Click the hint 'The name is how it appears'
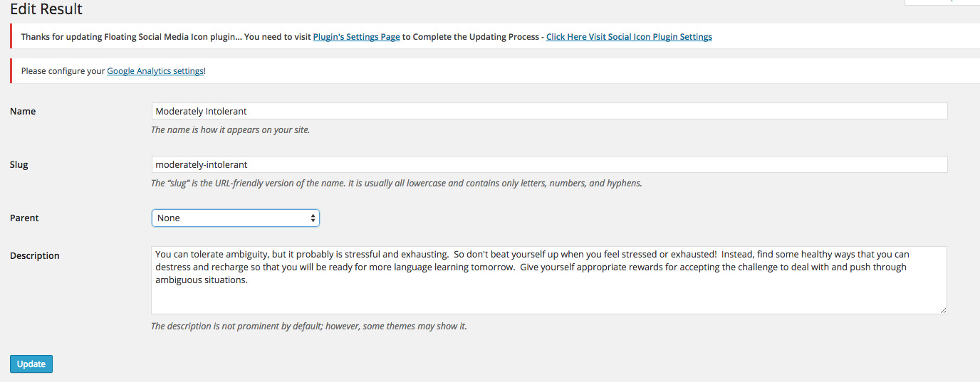 point(230,130)
